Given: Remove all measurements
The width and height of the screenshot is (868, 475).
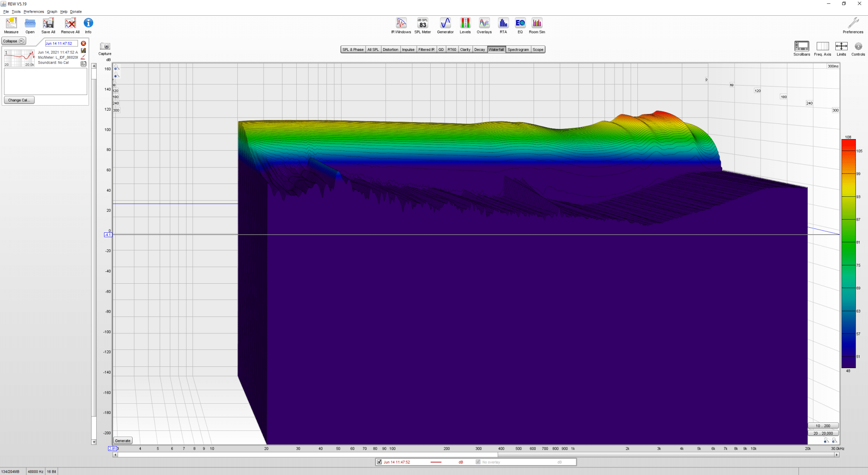Looking at the screenshot, I should pos(70,25).
